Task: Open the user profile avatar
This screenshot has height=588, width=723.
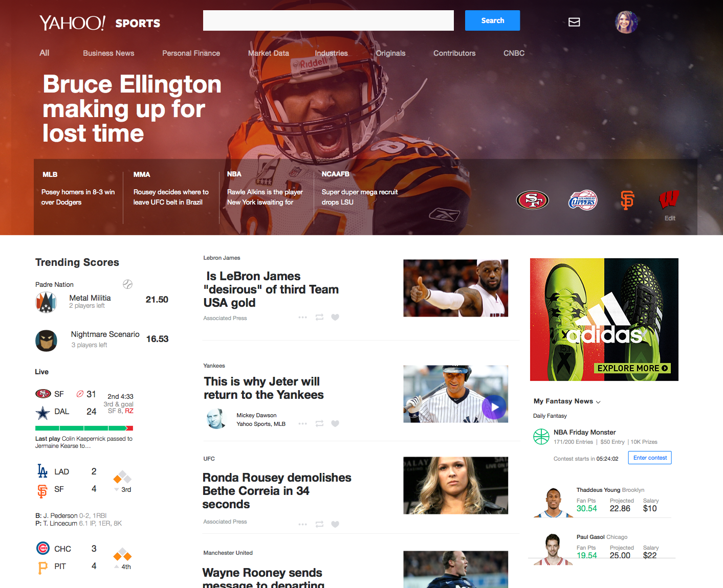Action: coord(626,22)
